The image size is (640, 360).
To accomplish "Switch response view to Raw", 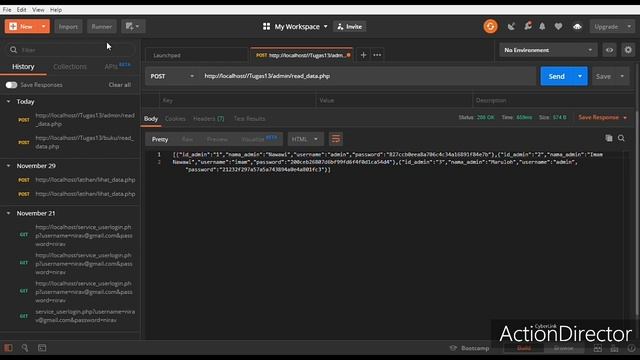I will 187,139.
